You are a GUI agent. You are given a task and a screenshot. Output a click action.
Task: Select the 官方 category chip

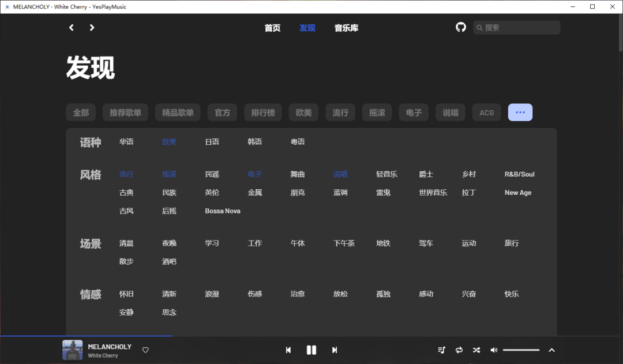222,112
